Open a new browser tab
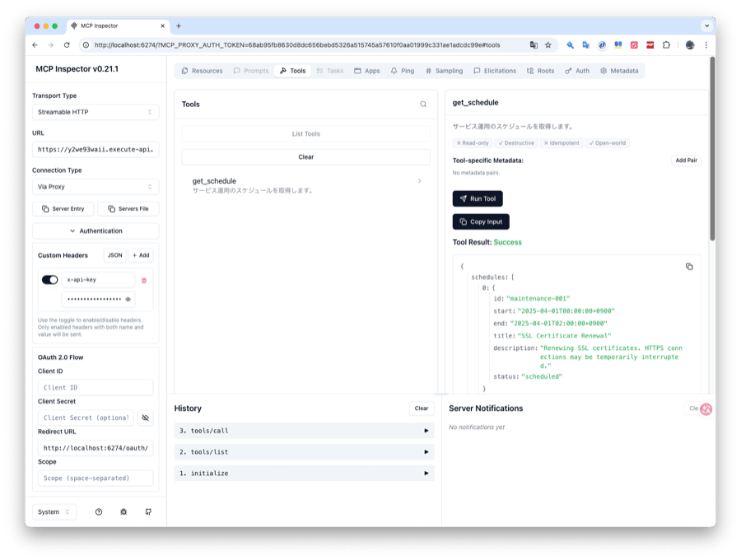The width and height of the screenshot is (741, 560). 179,26
